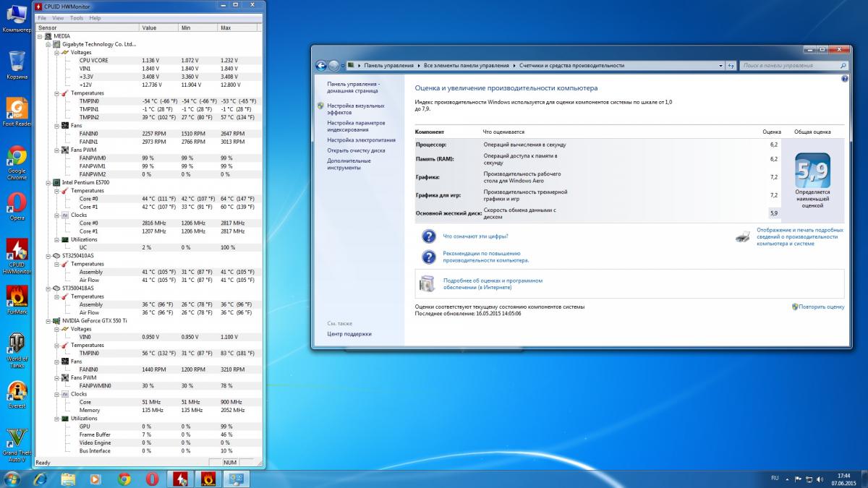Click Повторить оценку link
This screenshot has height=488, width=868.
click(822, 307)
